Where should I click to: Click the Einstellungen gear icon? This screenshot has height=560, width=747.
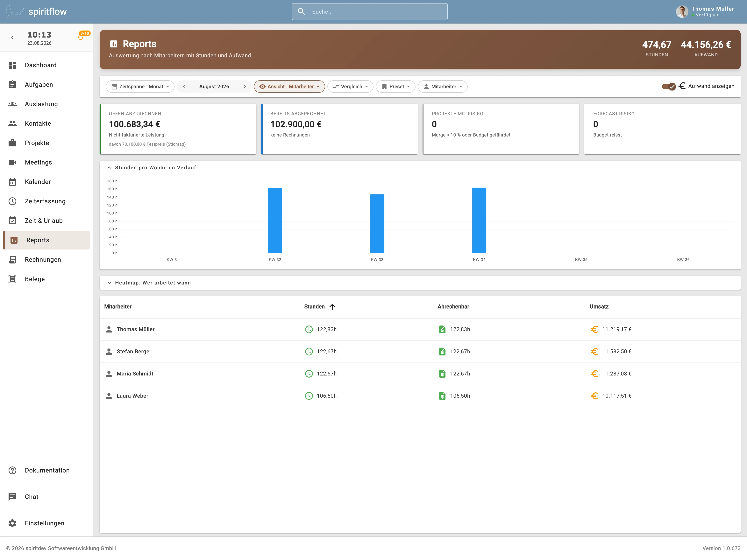pyautogui.click(x=12, y=523)
